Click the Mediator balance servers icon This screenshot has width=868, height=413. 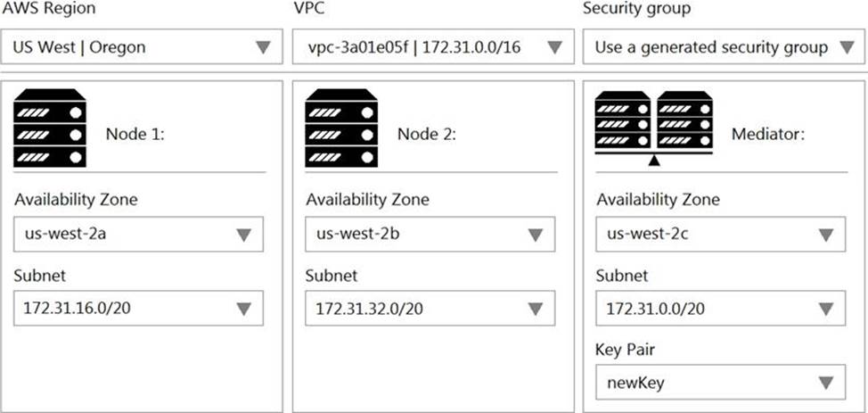tap(654, 128)
